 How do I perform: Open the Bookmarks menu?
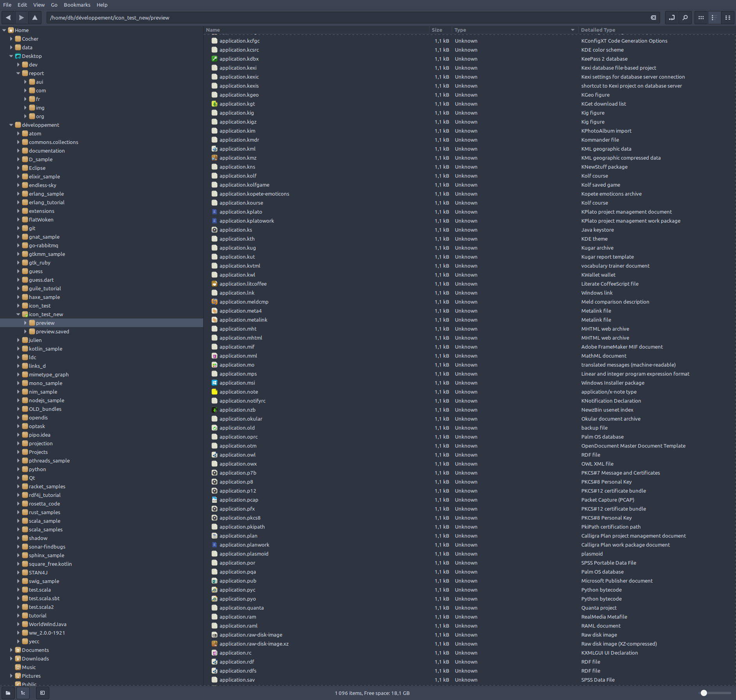pyautogui.click(x=77, y=5)
